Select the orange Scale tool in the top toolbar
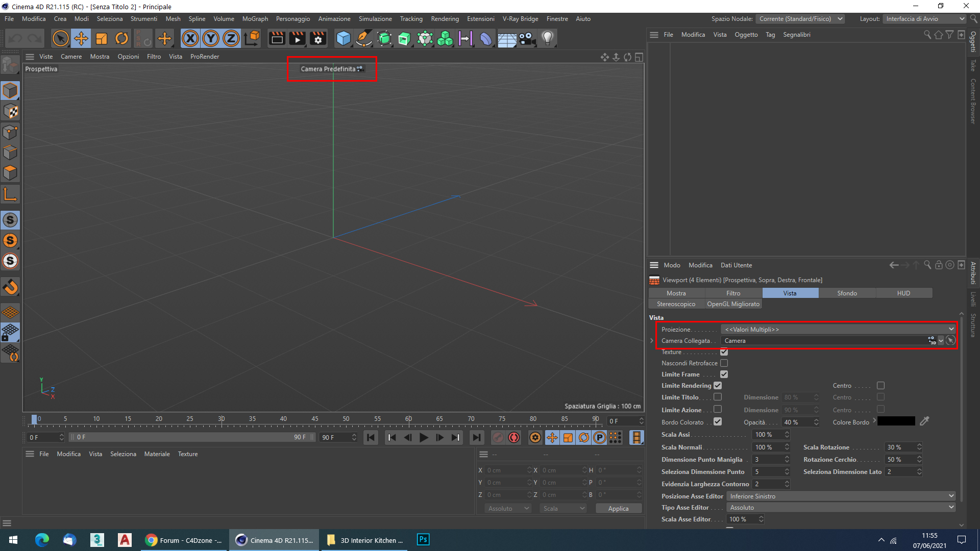Image resolution: width=980 pixels, height=551 pixels. click(102, 38)
